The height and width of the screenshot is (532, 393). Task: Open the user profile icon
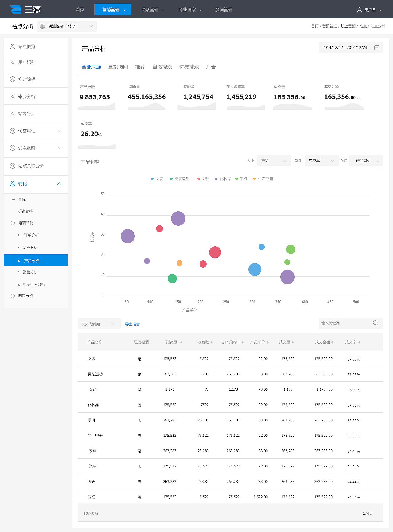(x=360, y=10)
